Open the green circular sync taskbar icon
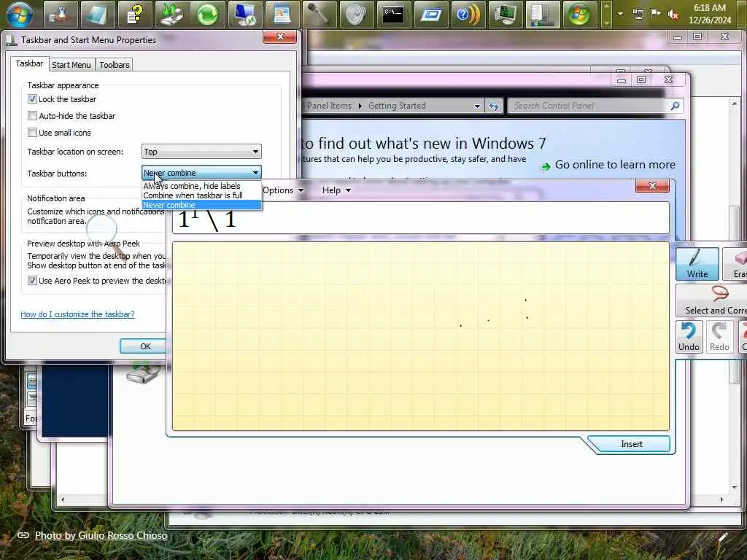The width and height of the screenshot is (747, 560). (x=207, y=13)
